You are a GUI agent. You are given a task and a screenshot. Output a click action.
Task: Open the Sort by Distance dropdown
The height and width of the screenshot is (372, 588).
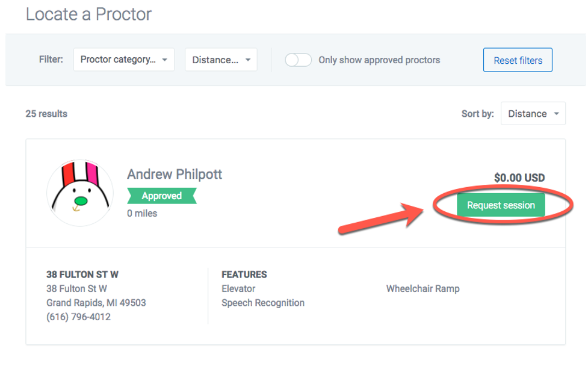point(533,114)
